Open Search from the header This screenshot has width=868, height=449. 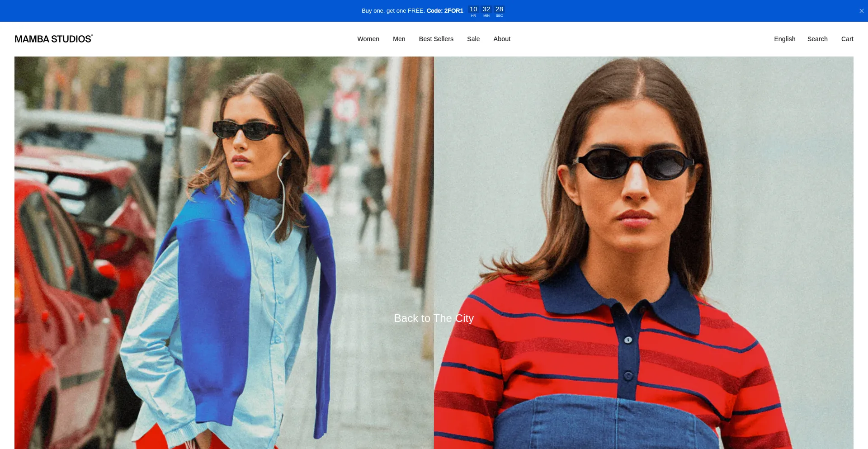tap(817, 39)
